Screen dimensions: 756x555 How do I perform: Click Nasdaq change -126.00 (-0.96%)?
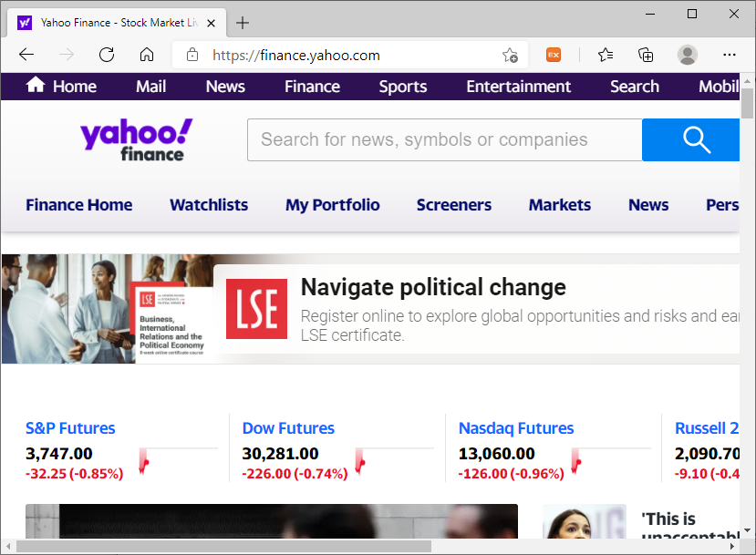pyautogui.click(x=511, y=474)
